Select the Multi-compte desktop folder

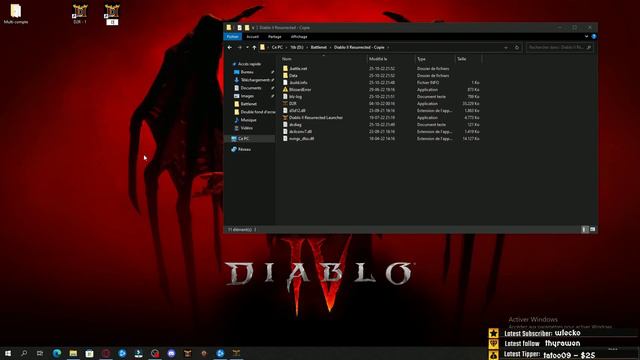pyautogui.click(x=16, y=14)
